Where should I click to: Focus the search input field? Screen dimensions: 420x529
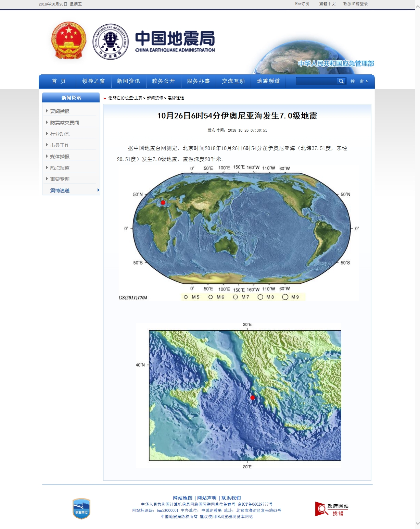[x=316, y=81]
